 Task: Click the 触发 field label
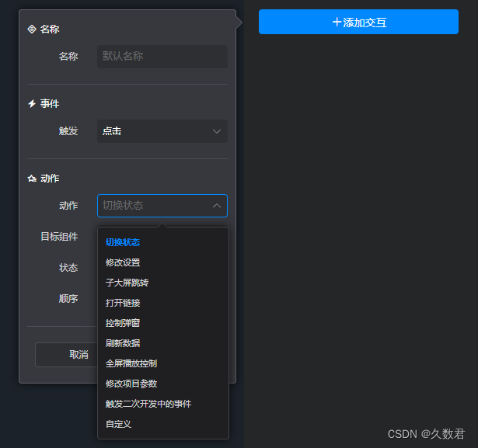point(68,131)
